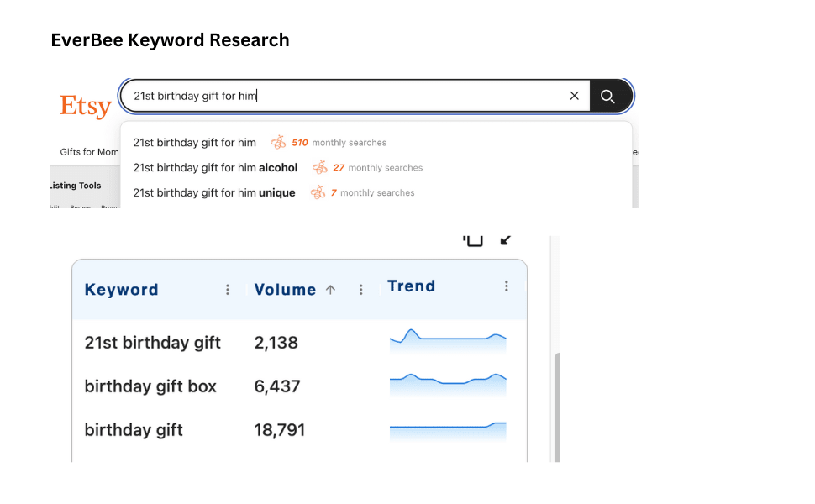Click the '21st birthday gift' keyword cell
Viewport: 815px width, 504px height.
coord(153,343)
